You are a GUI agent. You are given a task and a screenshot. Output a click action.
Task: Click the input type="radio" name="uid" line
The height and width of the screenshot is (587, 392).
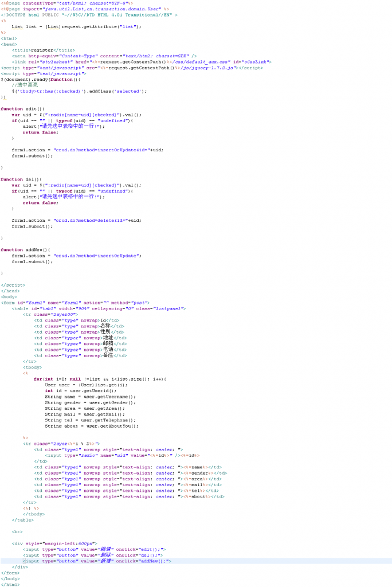(123, 455)
